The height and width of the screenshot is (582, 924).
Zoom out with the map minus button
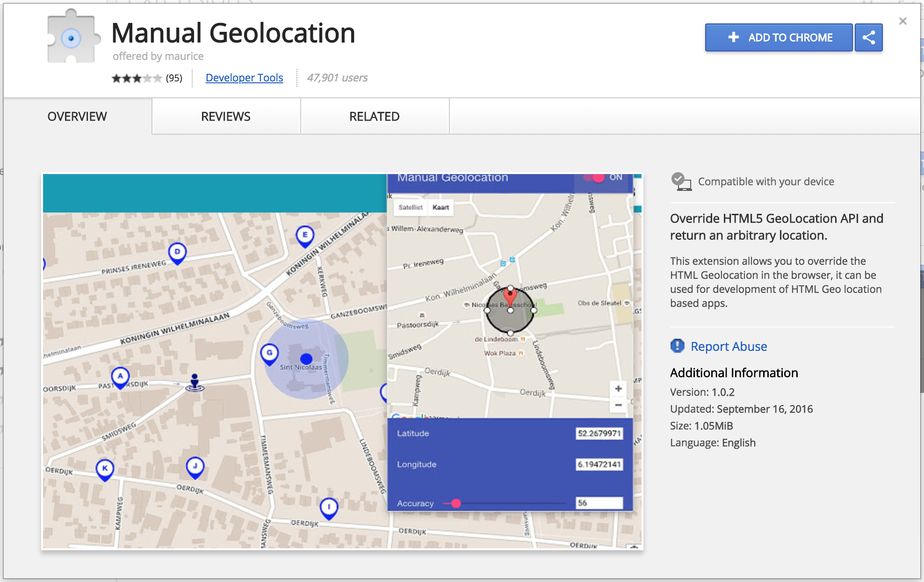pos(618,405)
